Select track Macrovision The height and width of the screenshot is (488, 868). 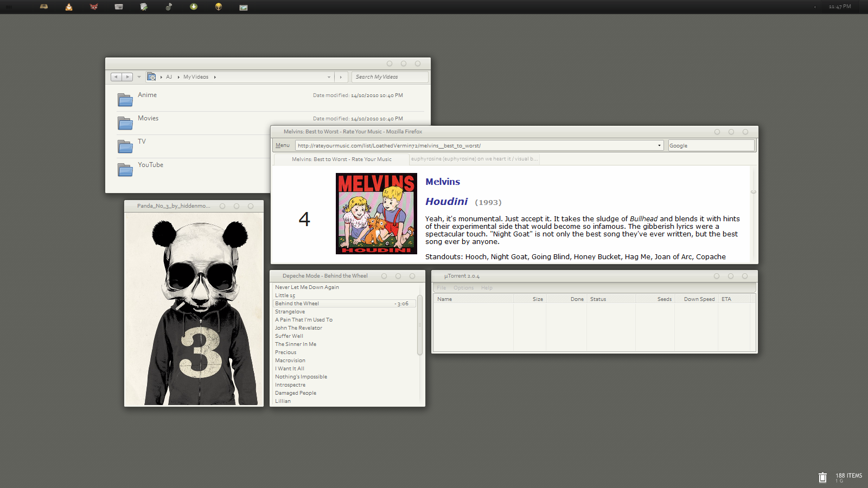click(x=290, y=361)
